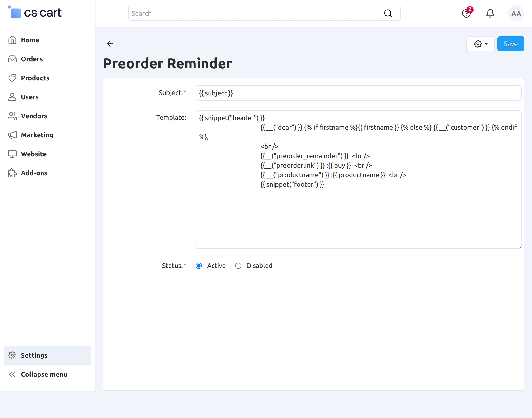Select the Active status radio button
532x418 pixels.
(x=199, y=266)
